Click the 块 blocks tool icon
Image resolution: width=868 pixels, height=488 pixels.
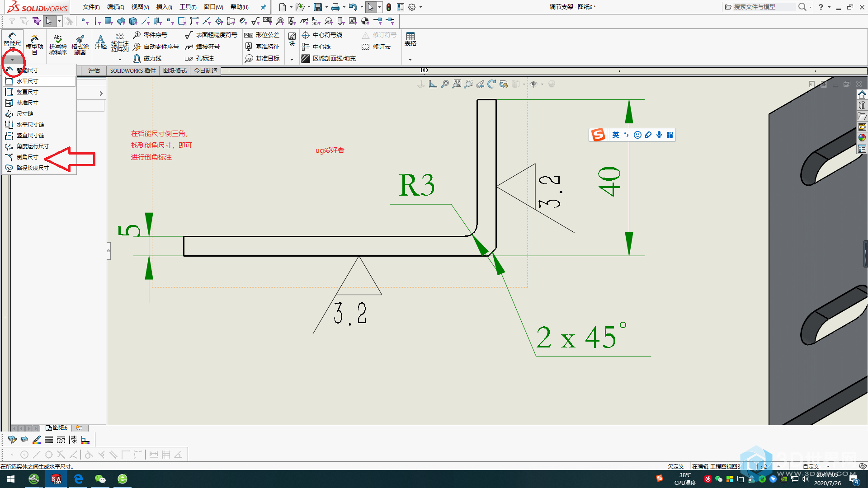tap(292, 39)
